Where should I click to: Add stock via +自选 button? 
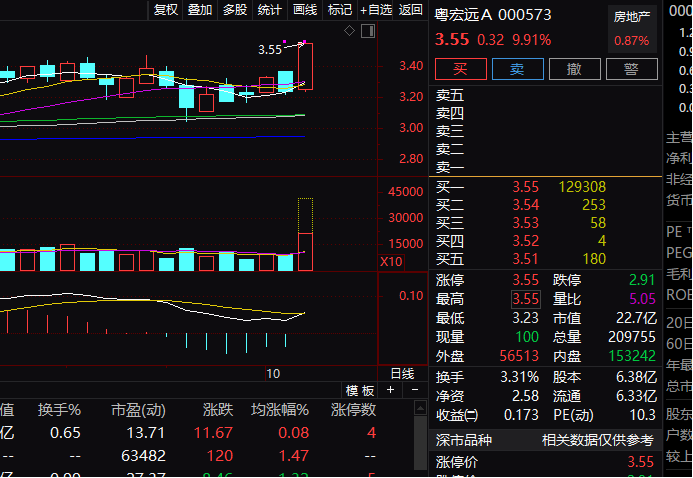click(376, 10)
